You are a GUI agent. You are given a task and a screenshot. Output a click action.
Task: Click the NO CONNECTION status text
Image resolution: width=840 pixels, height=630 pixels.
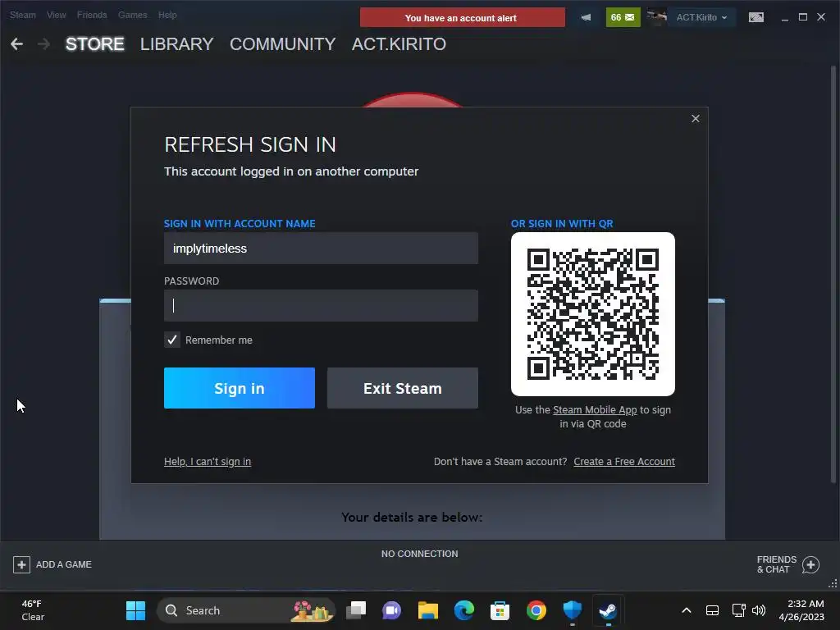click(x=419, y=554)
